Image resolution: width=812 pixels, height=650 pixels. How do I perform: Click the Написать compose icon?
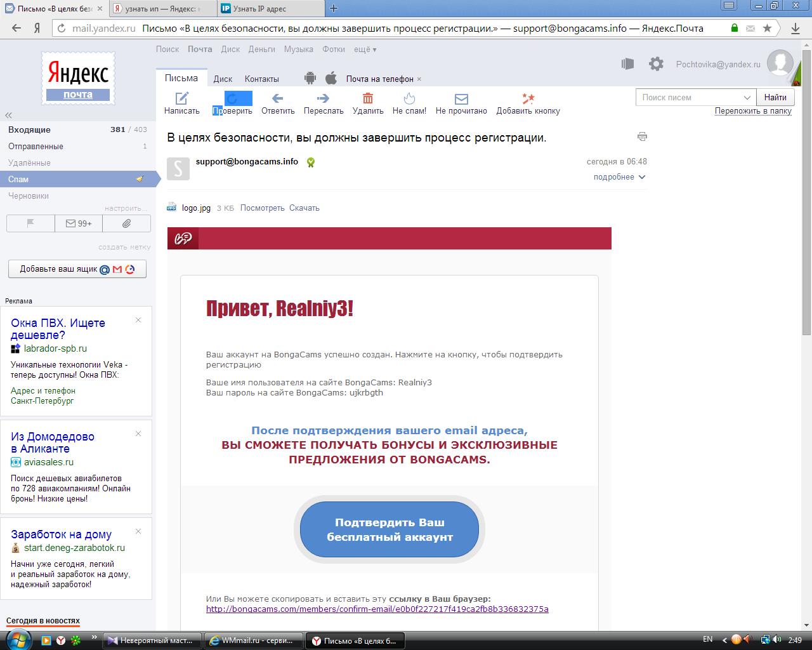182,98
